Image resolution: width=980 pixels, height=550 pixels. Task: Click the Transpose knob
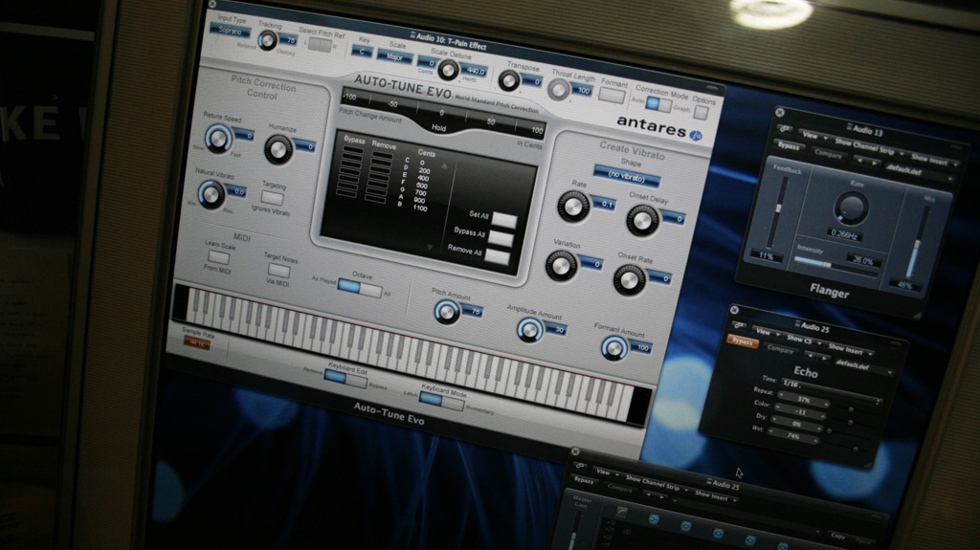point(509,80)
